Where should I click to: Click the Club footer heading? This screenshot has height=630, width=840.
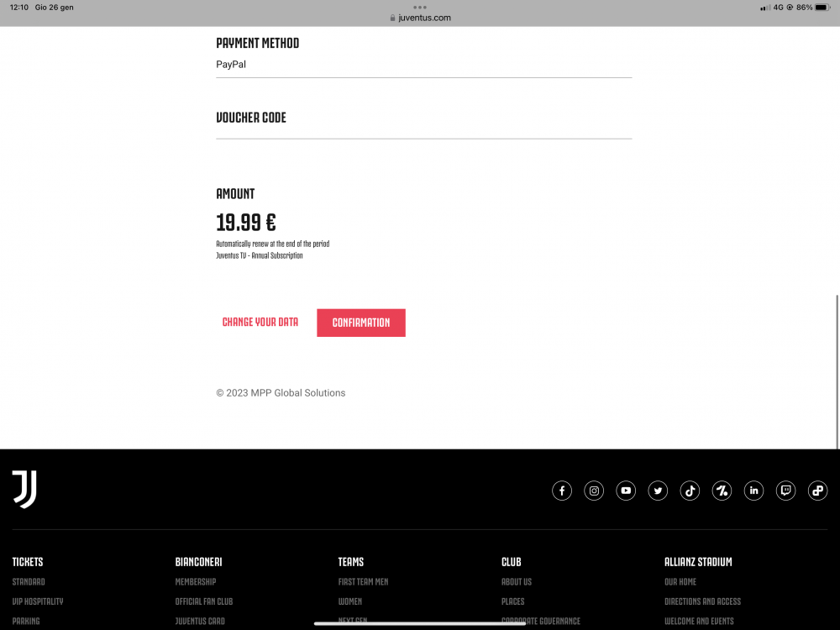tap(511, 562)
